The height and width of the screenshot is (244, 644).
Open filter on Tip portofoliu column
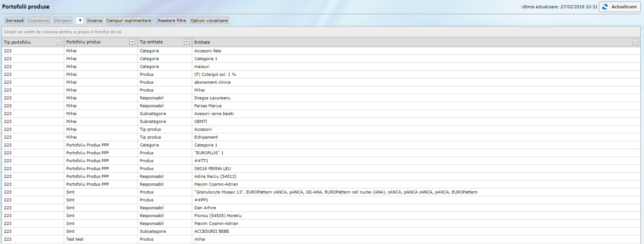(x=59, y=42)
